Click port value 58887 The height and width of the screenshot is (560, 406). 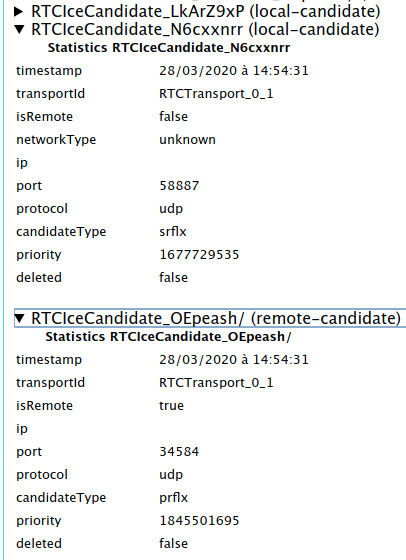click(x=179, y=186)
